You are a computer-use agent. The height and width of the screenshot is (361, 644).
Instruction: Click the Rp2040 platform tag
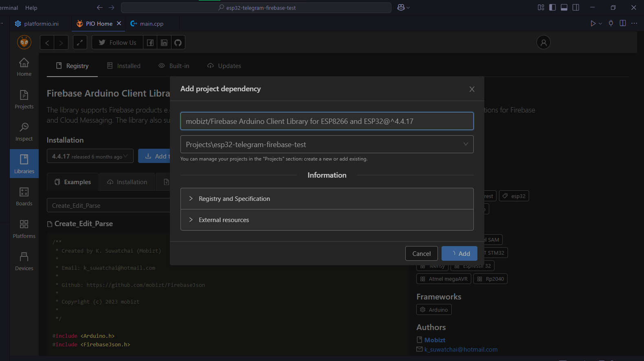pos(490,279)
